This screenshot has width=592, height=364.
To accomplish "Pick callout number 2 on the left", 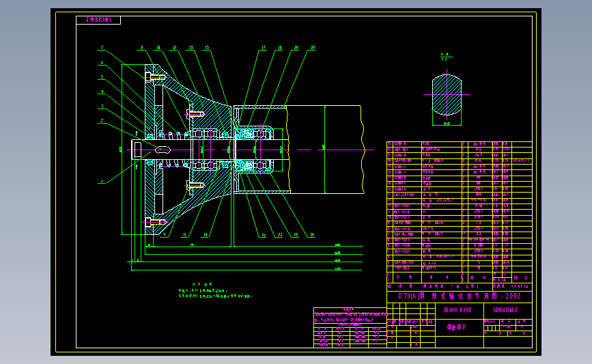I will (102, 121).
